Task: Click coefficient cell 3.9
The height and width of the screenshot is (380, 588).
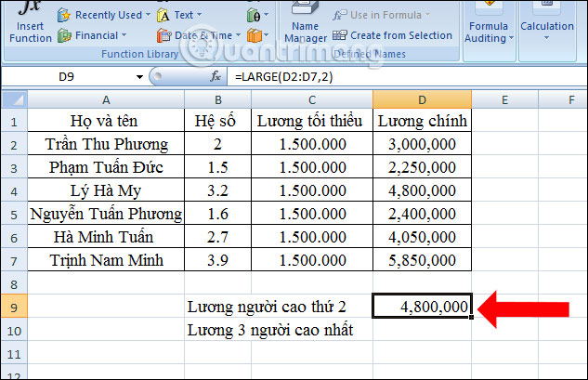Action: tap(218, 260)
